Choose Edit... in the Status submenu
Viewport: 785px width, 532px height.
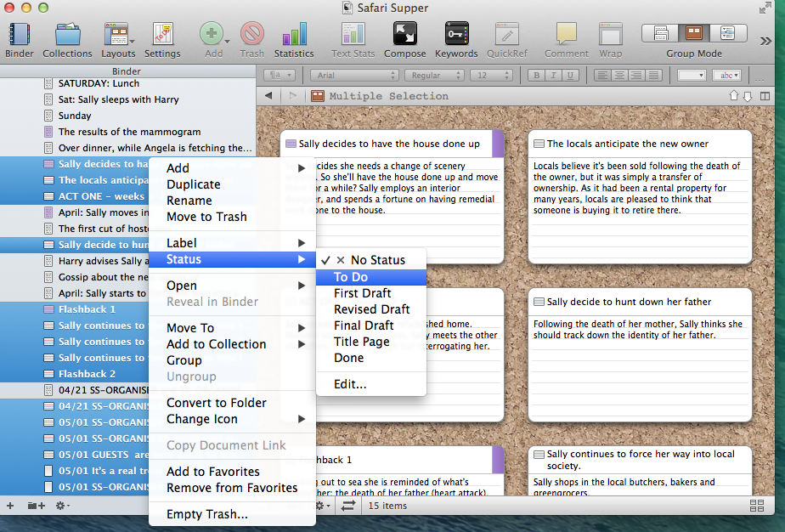point(371,384)
